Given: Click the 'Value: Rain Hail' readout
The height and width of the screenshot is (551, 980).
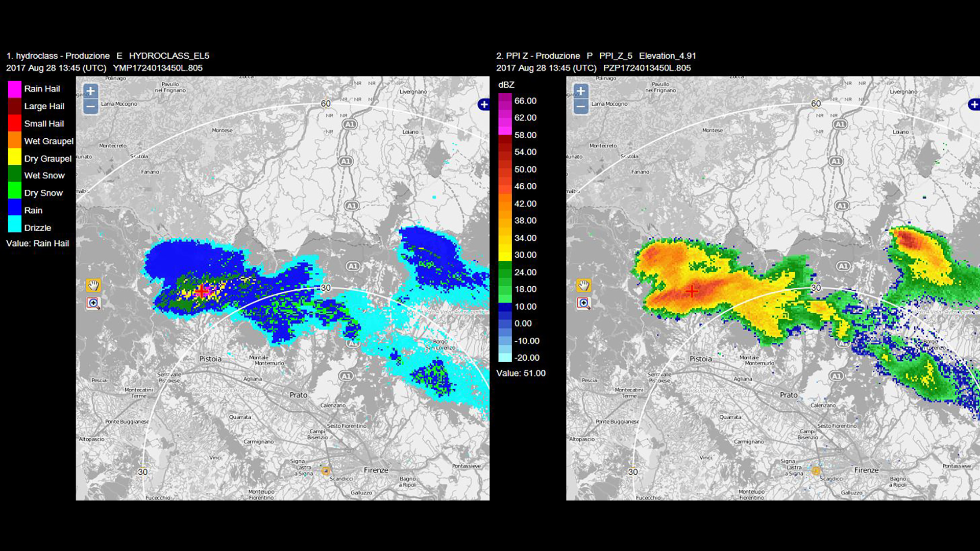Looking at the screenshot, I should point(37,243).
